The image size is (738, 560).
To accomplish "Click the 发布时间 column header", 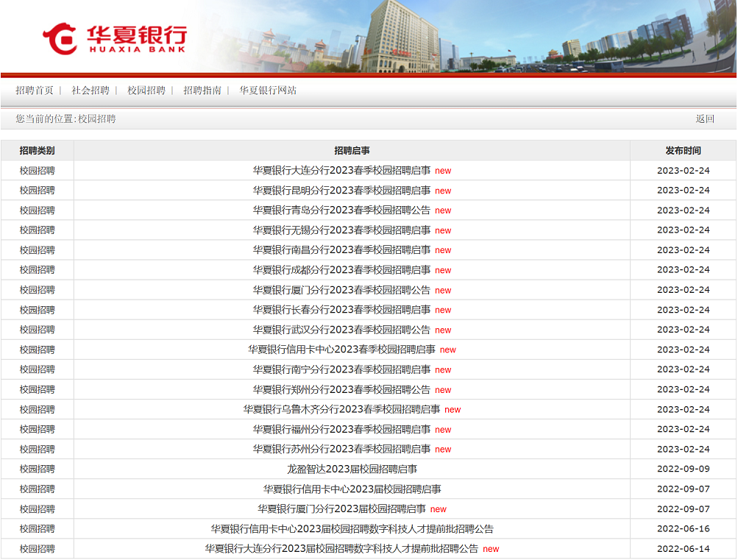I will click(x=684, y=151).
